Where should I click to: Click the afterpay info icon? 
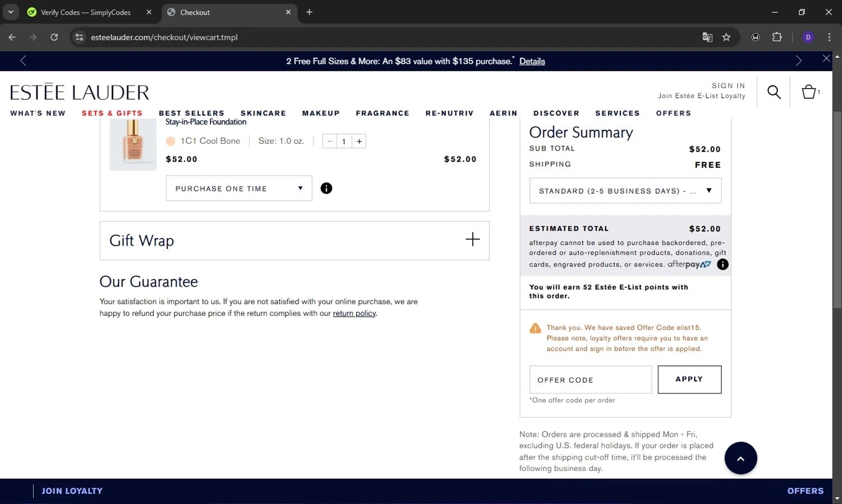[722, 264]
